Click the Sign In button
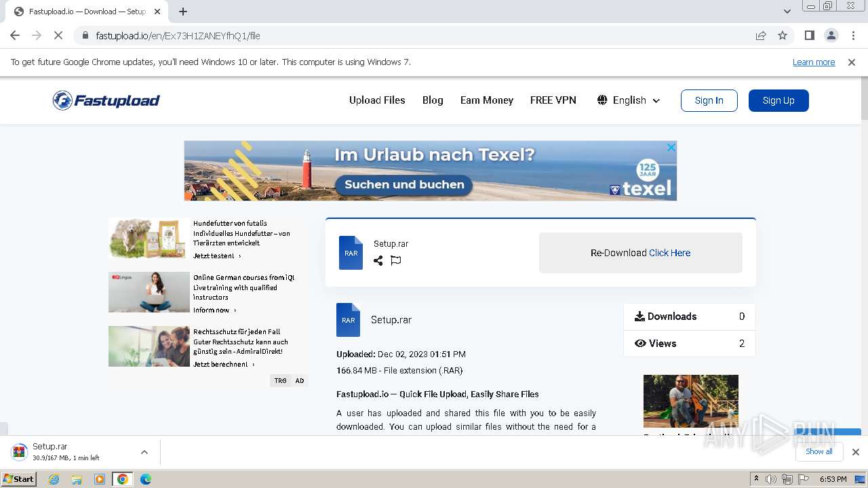The image size is (868, 488). (x=709, y=100)
